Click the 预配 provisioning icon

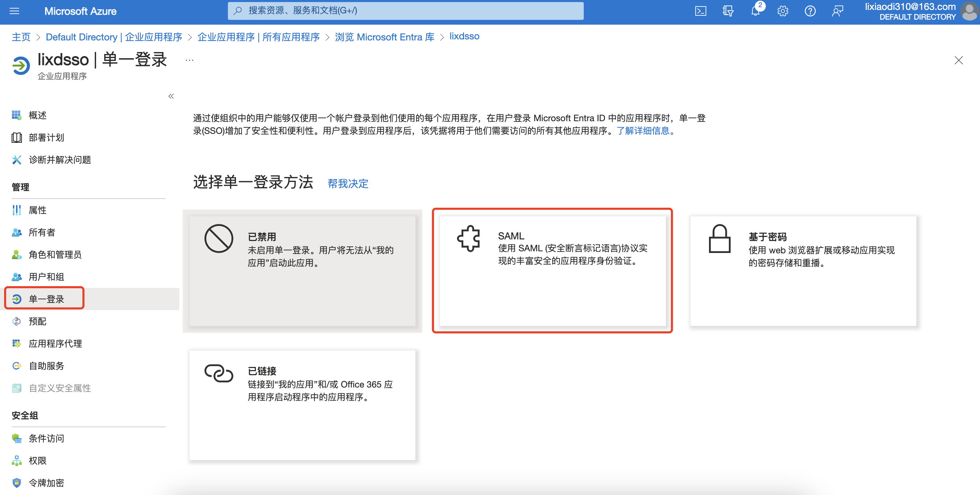[16, 321]
